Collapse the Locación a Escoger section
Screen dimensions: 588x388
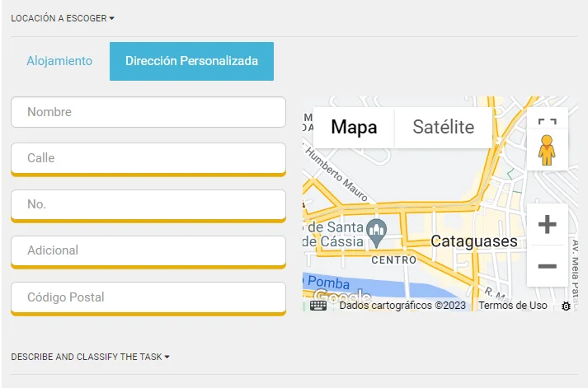pos(63,18)
